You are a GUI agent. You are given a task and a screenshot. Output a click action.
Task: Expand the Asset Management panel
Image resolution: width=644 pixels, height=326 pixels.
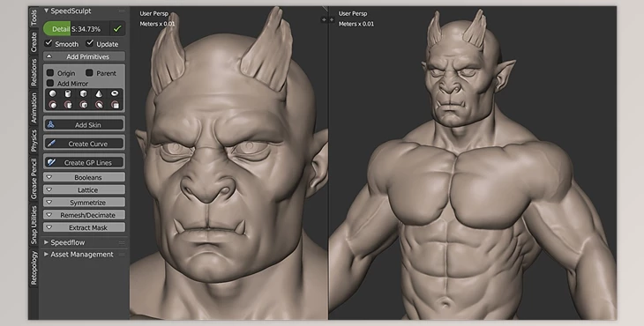click(x=46, y=255)
